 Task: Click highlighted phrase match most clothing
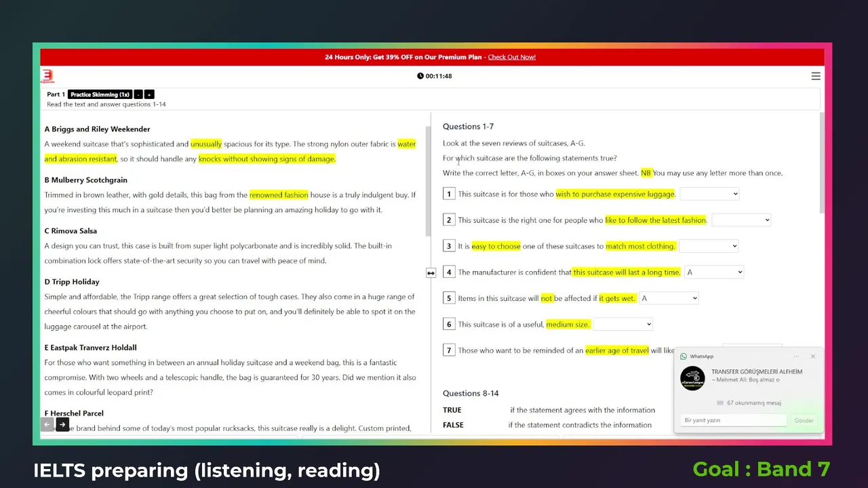pos(641,246)
